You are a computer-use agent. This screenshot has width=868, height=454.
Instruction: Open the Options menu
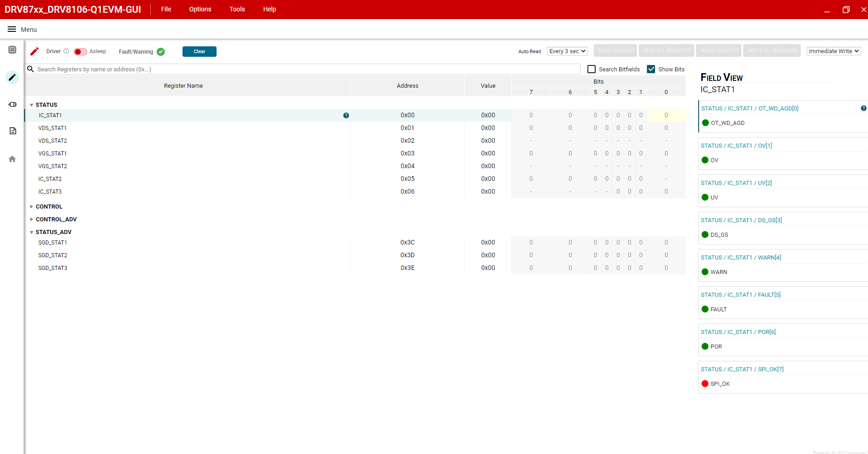point(200,9)
